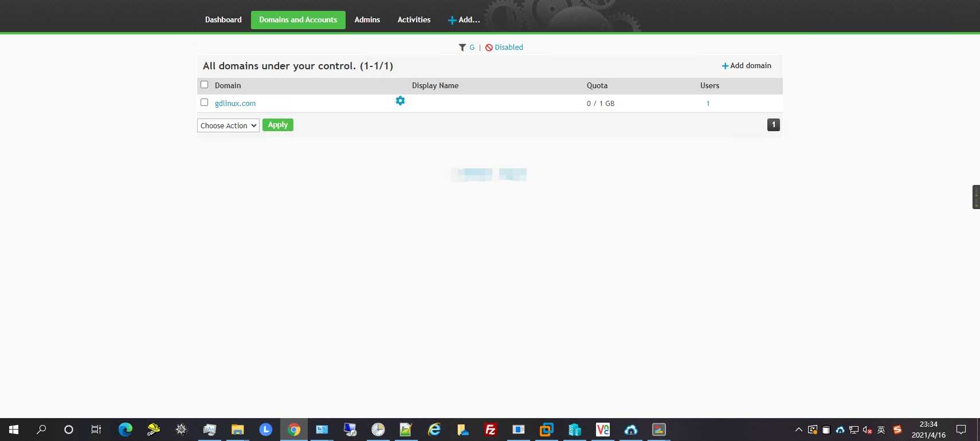Open settings gear for gdlinux.com domain
Viewport: 980px width, 441px height.
click(400, 101)
